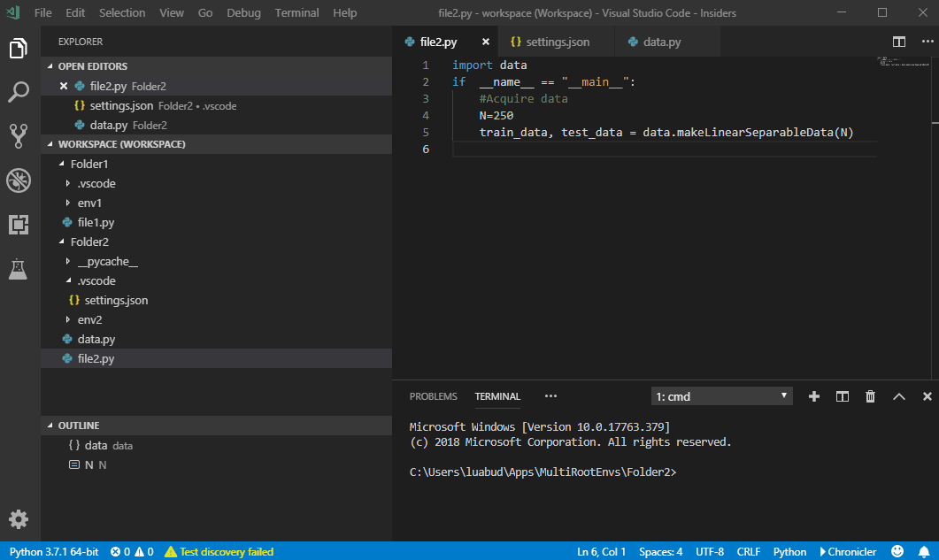Open the Search view in activity bar
This screenshot has width=939, height=560.
click(19, 92)
